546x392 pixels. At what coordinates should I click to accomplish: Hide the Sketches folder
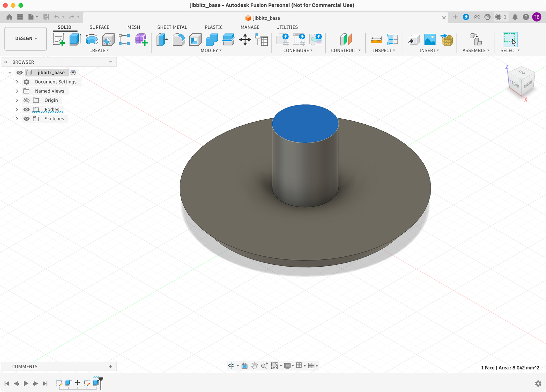click(x=26, y=119)
